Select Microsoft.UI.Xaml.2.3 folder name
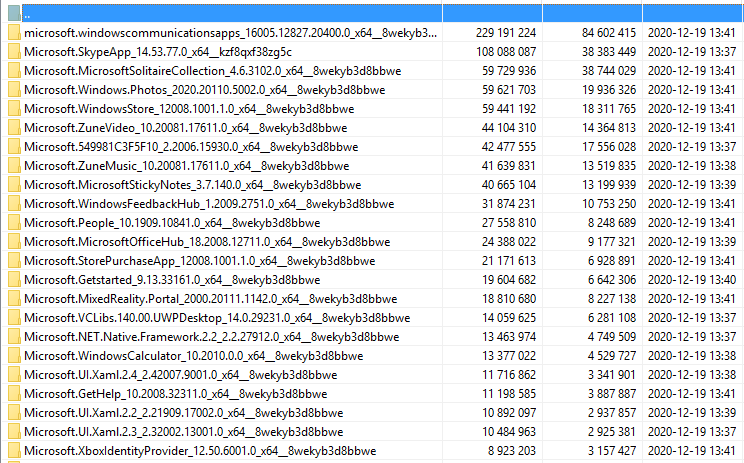This screenshot has width=744, height=463. click(x=184, y=431)
